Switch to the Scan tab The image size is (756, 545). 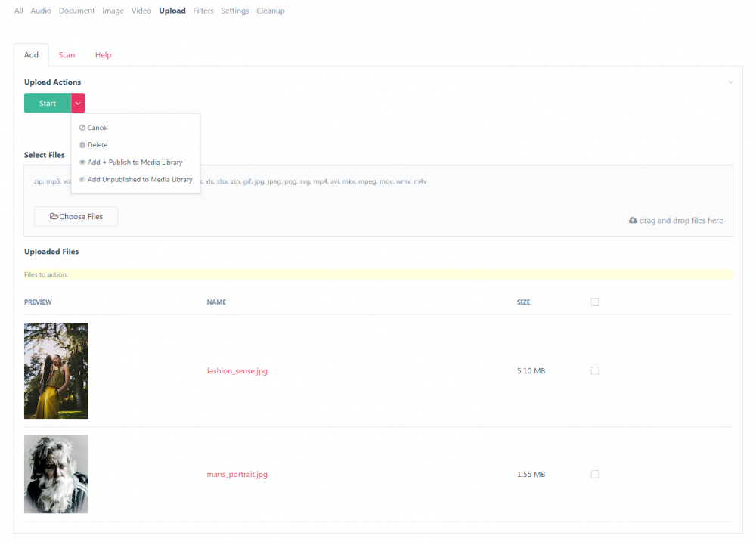click(x=67, y=54)
